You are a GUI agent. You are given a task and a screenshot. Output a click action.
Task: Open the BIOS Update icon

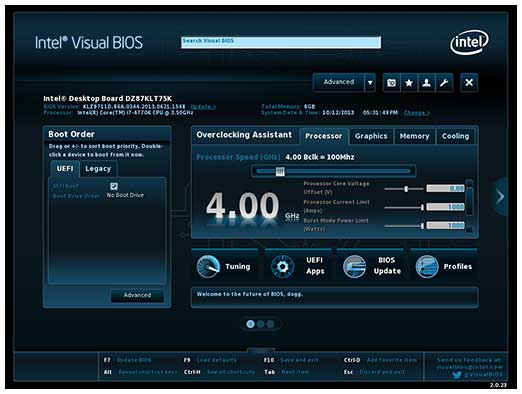tap(354, 266)
